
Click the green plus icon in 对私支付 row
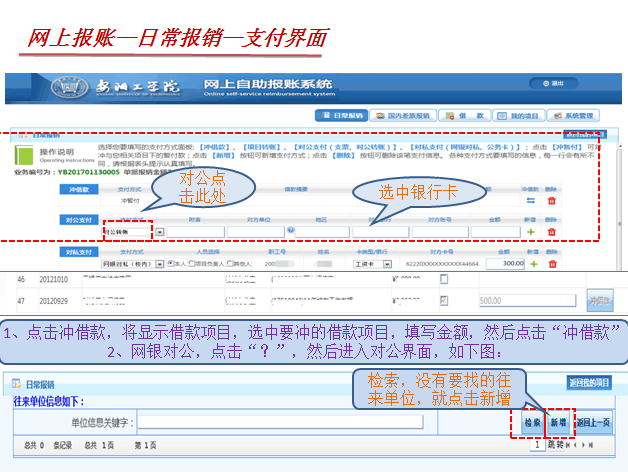pyautogui.click(x=532, y=263)
